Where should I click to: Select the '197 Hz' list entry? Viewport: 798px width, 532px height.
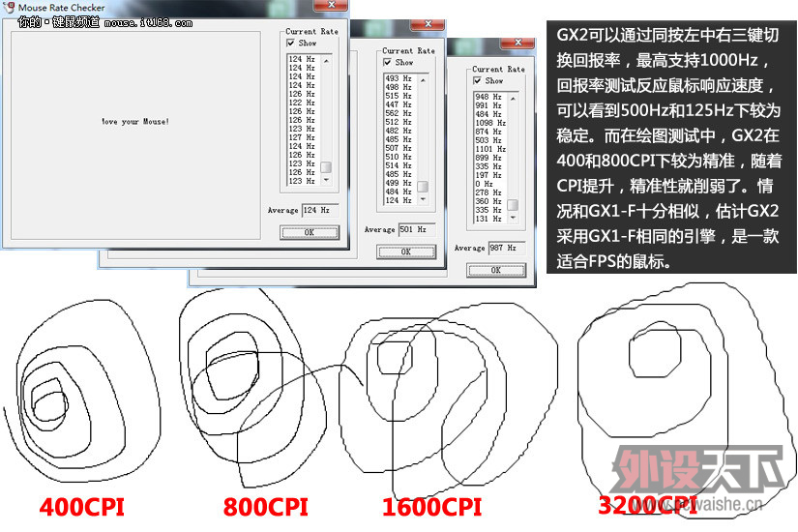(488, 175)
